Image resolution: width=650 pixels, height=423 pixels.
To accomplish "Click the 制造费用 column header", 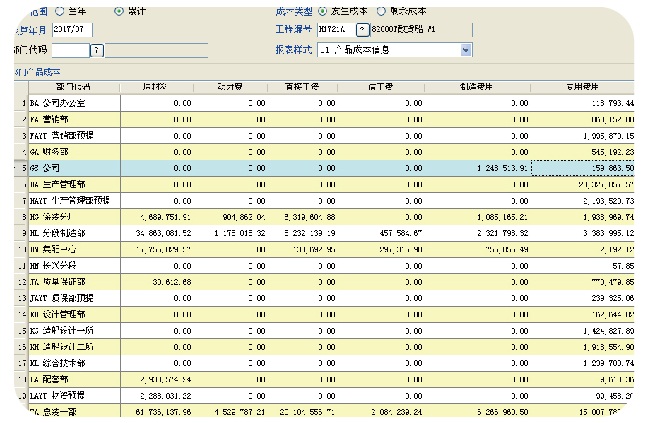I will coord(477,87).
